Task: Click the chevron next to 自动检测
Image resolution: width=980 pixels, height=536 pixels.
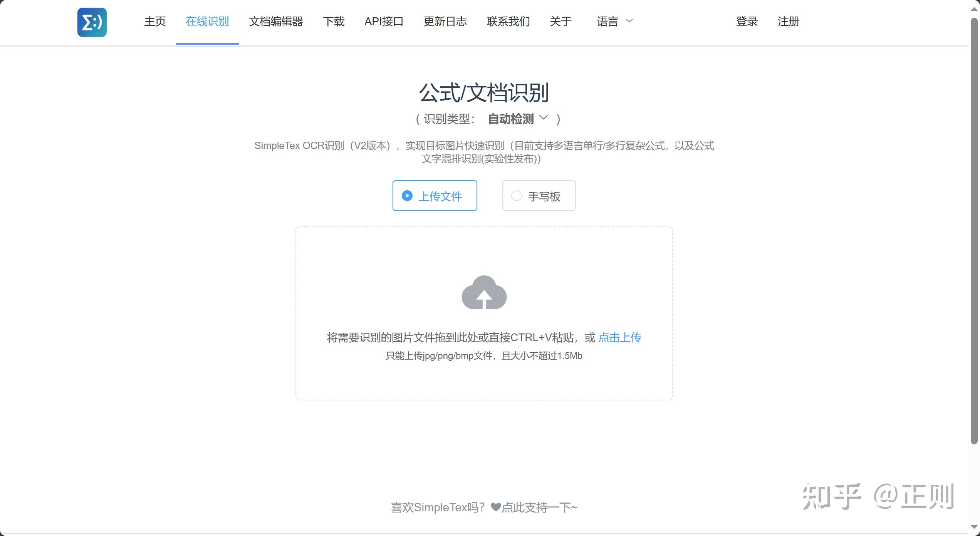Action: (543, 117)
